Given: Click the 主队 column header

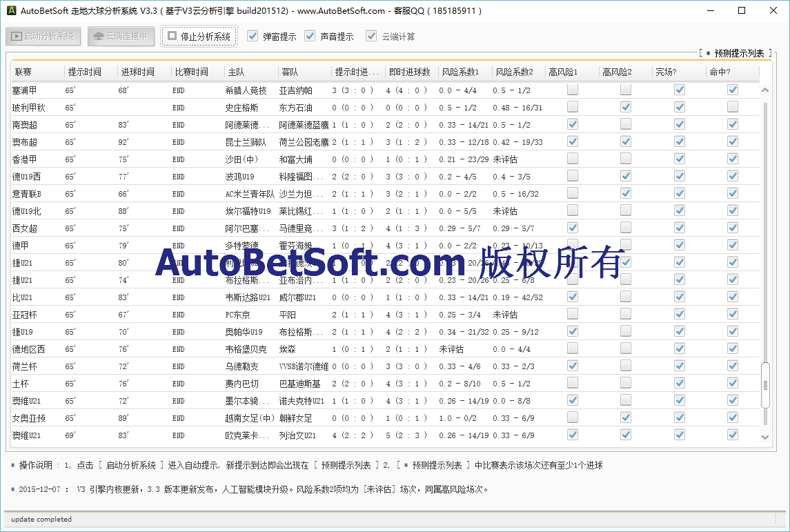Looking at the screenshot, I should 251,72.
